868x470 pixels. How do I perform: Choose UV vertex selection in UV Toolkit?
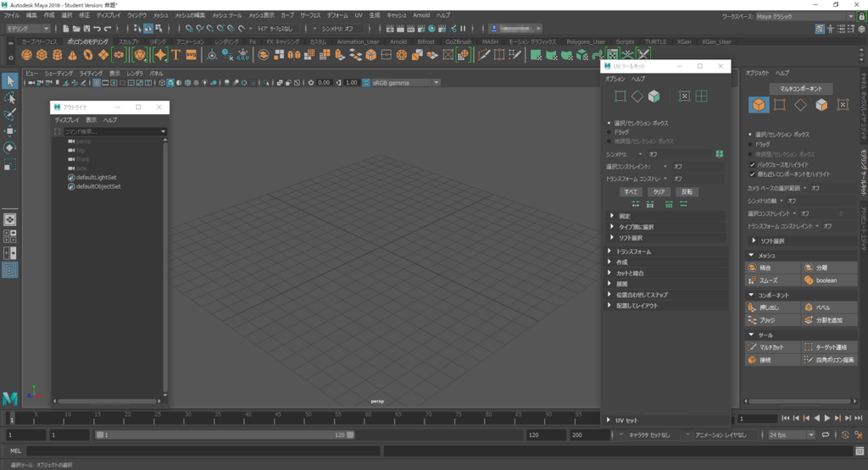pyautogui.click(x=620, y=97)
